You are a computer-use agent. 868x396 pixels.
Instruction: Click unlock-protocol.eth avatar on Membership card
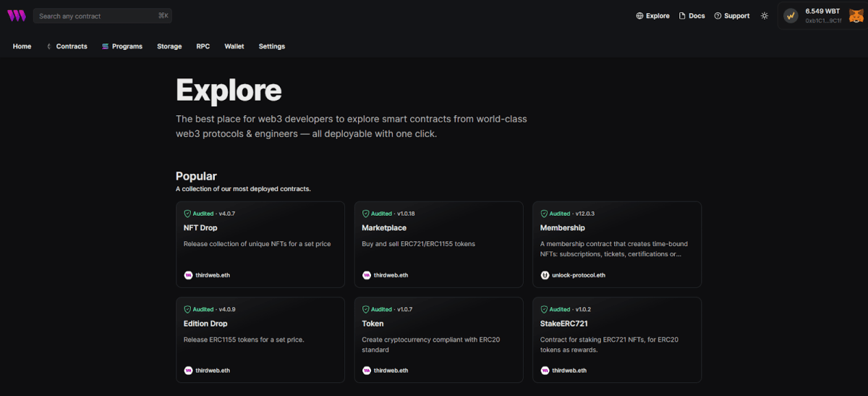(545, 275)
